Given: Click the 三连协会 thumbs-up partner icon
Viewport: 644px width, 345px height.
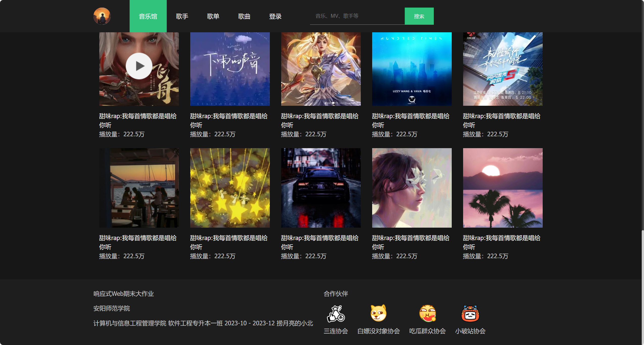Looking at the screenshot, I should 336,313.
